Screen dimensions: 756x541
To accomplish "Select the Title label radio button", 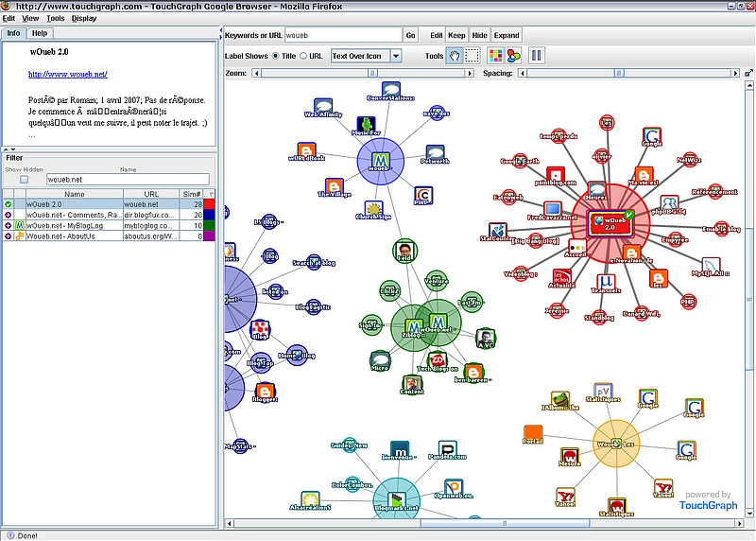I will pos(276,56).
